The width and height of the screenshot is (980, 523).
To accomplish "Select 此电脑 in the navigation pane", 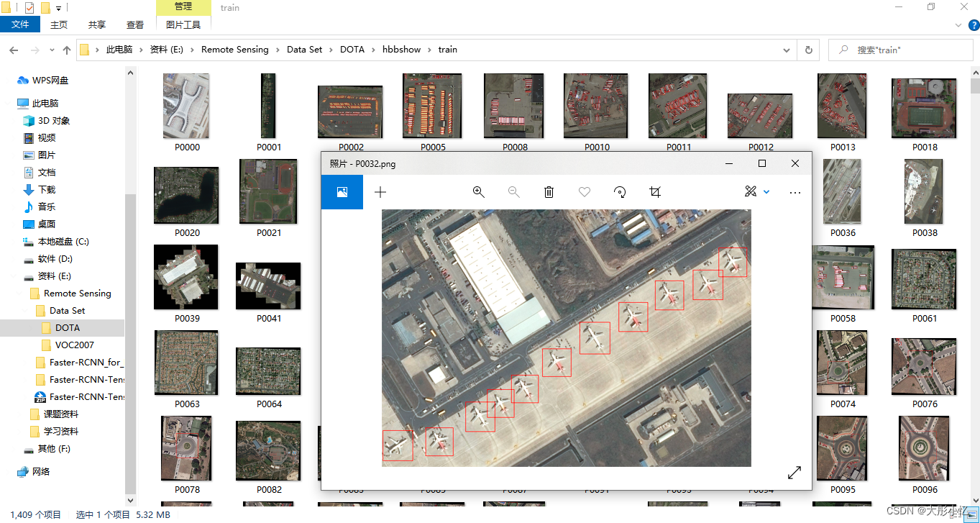I will tap(38, 104).
